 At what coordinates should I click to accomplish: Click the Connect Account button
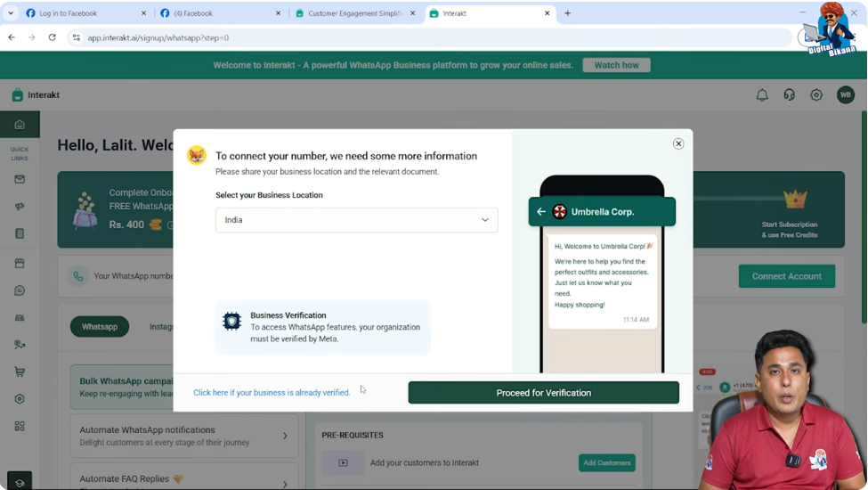pyautogui.click(x=787, y=276)
